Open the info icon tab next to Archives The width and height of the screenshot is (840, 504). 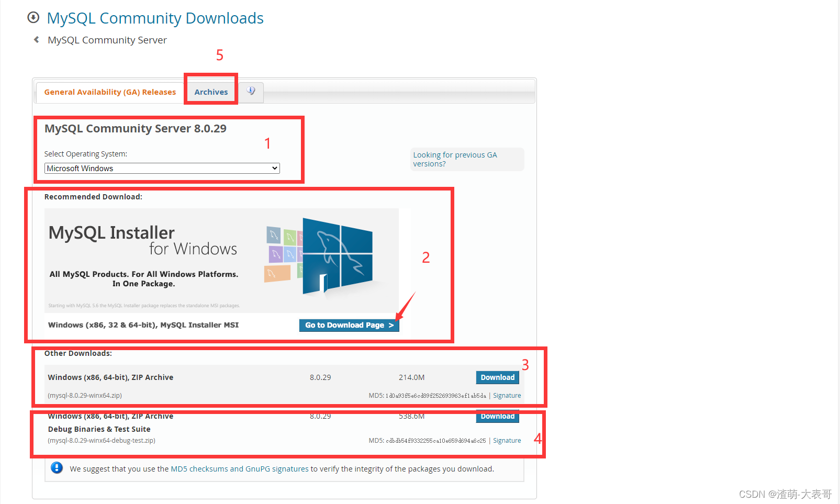coord(251,91)
